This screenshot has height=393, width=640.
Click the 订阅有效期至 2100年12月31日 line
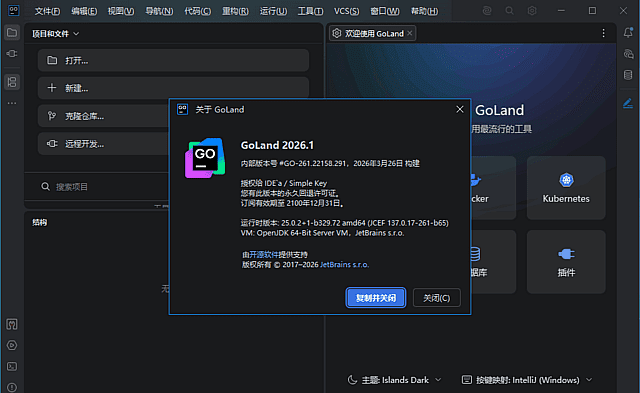click(x=293, y=203)
